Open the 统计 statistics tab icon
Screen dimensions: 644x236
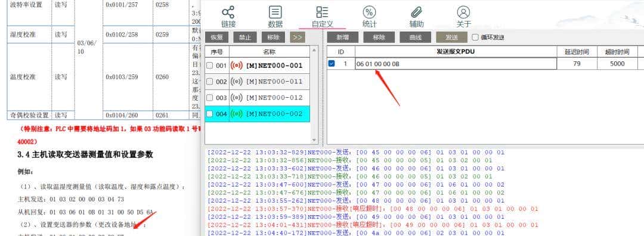coord(369,13)
